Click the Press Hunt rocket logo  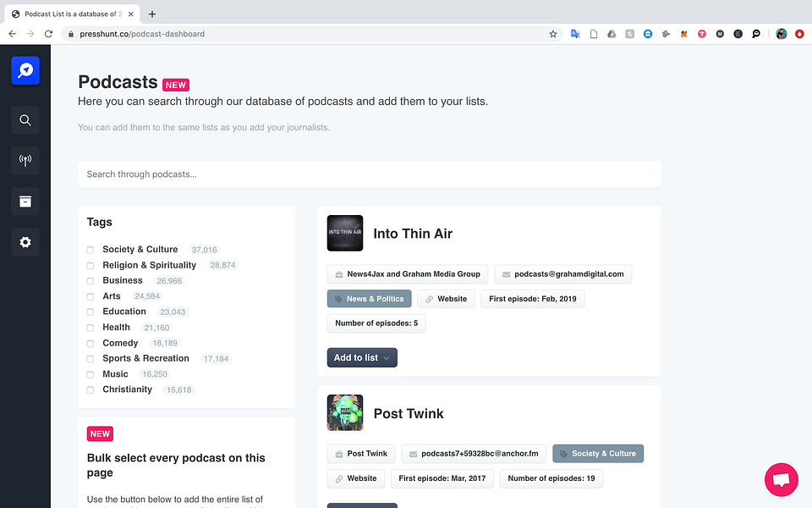coord(25,70)
